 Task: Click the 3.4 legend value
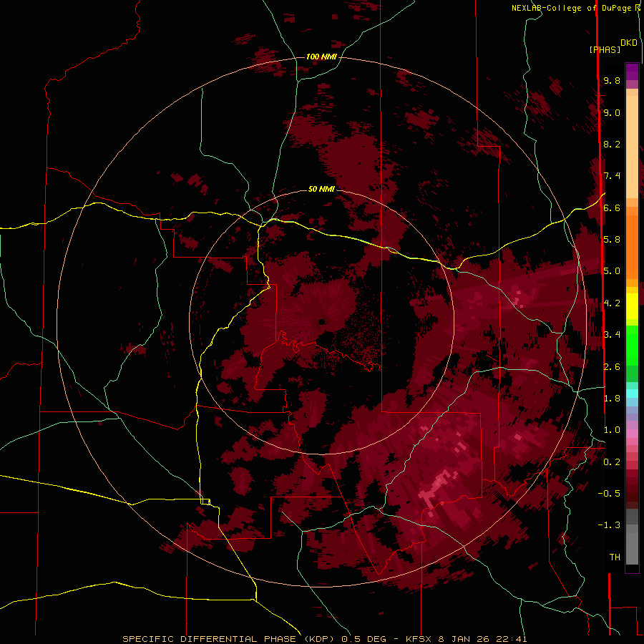[x=612, y=335]
